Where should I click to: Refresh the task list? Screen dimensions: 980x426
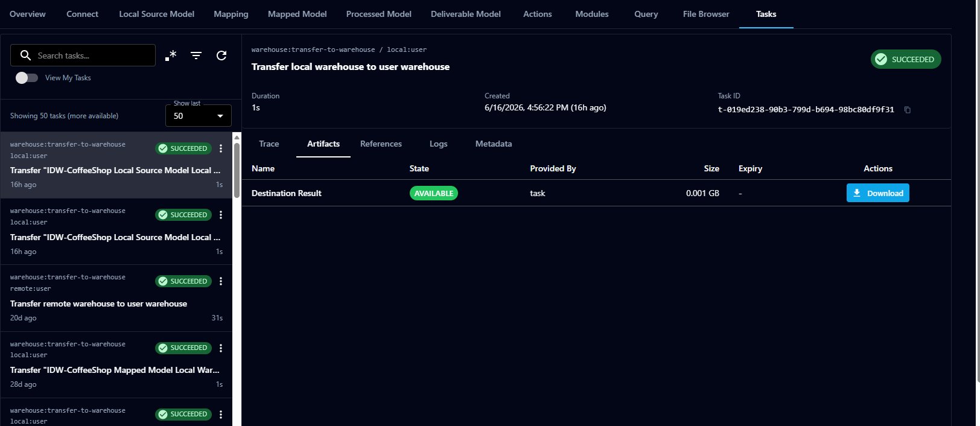221,56
